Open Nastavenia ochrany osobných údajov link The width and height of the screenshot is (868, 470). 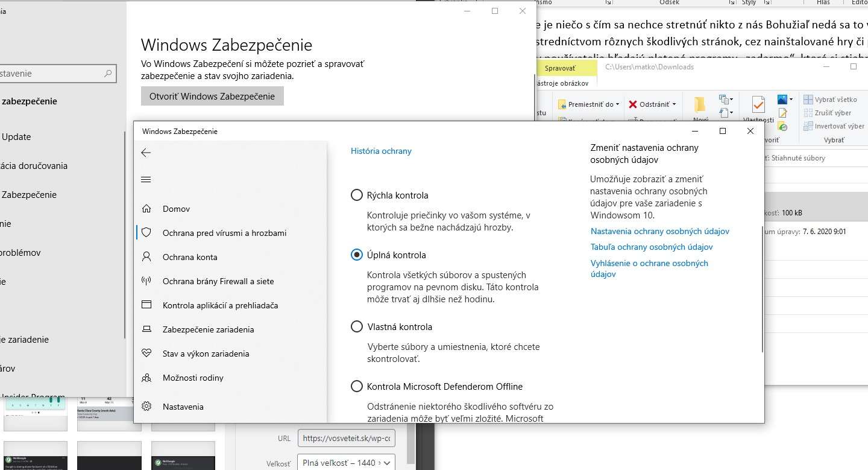[660, 231]
